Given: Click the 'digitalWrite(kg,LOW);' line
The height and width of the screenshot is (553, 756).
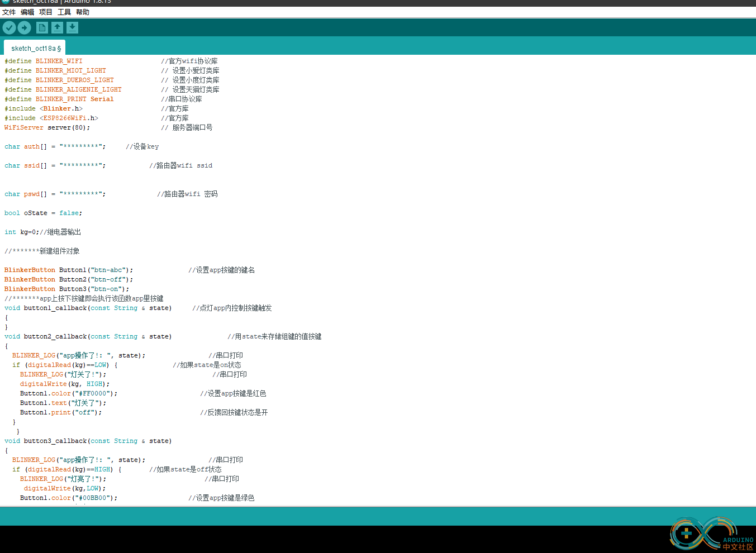Looking at the screenshot, I should tap(65, 489).
